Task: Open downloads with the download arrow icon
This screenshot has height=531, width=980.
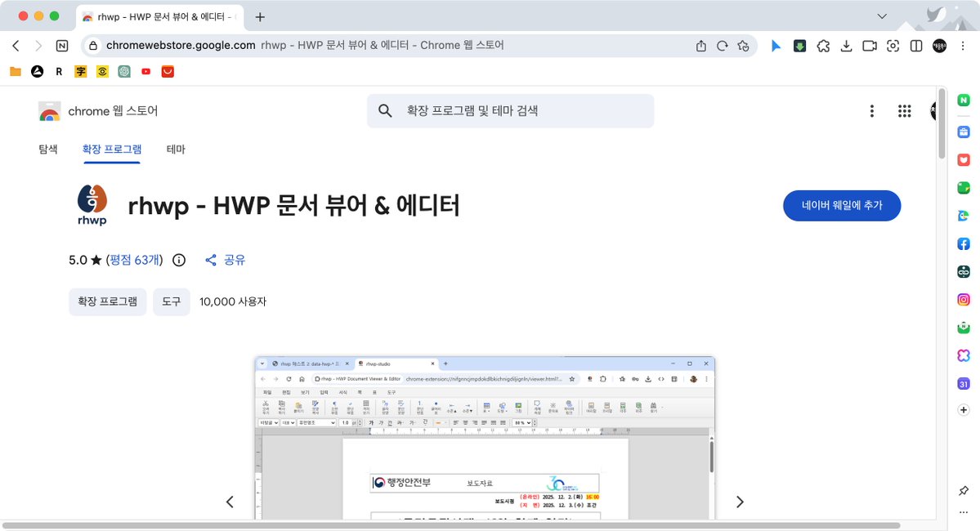Action: pos(846,46)
